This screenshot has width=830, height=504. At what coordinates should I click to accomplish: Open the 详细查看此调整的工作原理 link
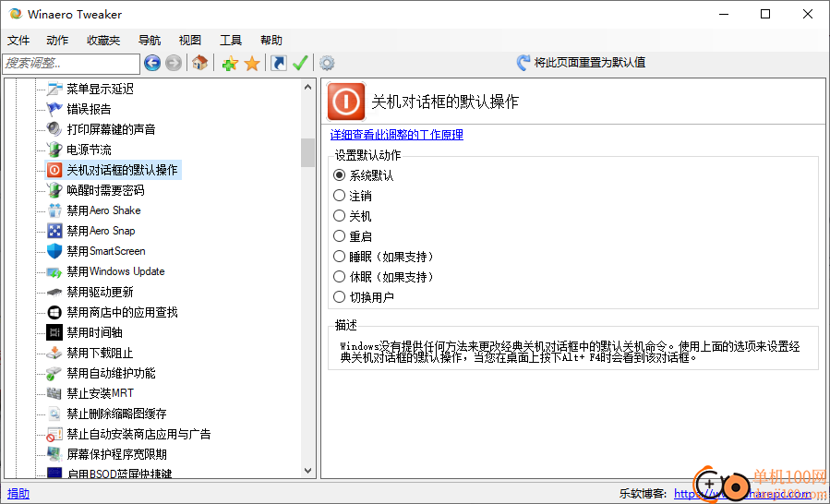[396, 135]
